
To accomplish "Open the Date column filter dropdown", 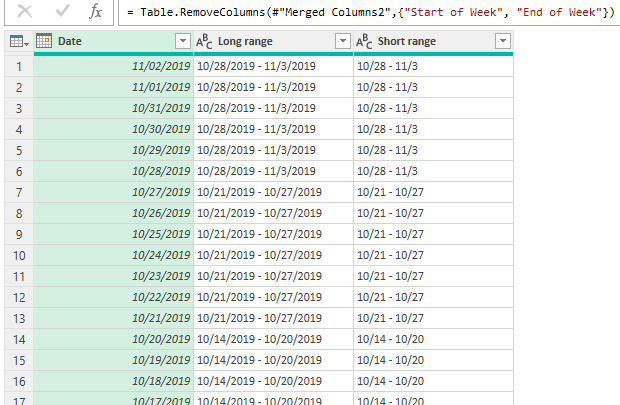I will 183,41.
